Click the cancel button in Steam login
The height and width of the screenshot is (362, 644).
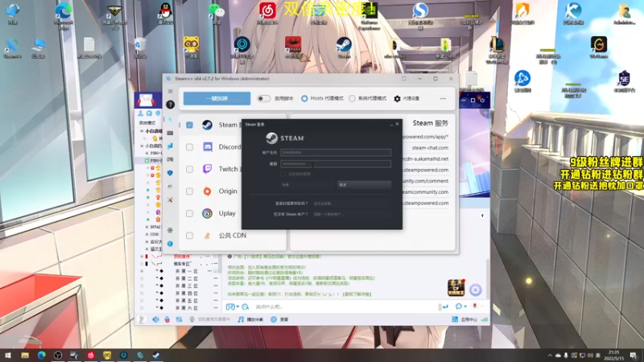364,185
